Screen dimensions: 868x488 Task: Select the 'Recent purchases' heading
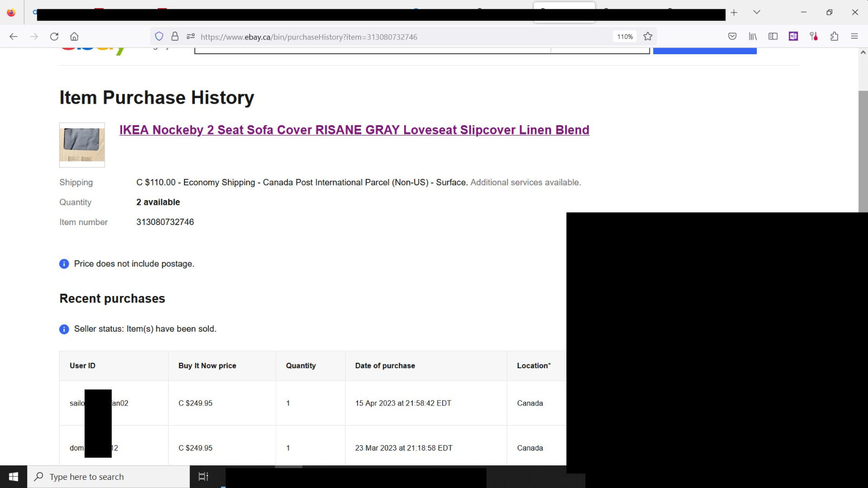point(112,299)
